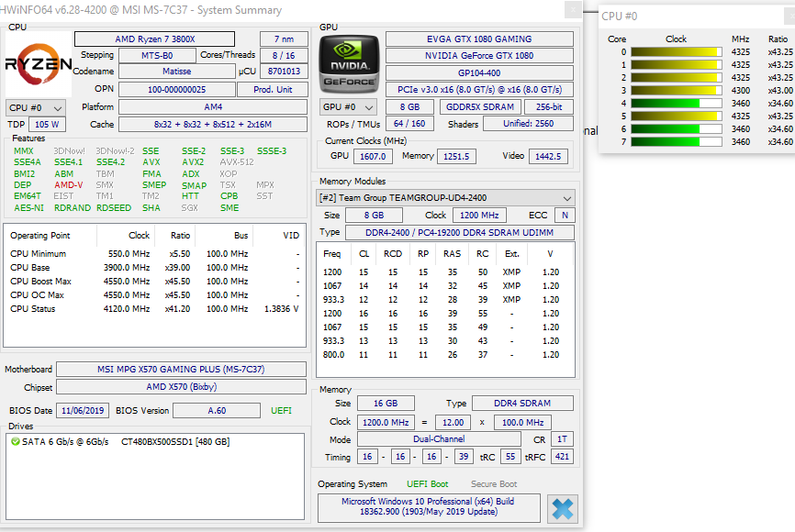Click the Core 0 clock bar
The height and width of the screenshot is (532, 795).
pyautogui.click(x=677, y=51)
